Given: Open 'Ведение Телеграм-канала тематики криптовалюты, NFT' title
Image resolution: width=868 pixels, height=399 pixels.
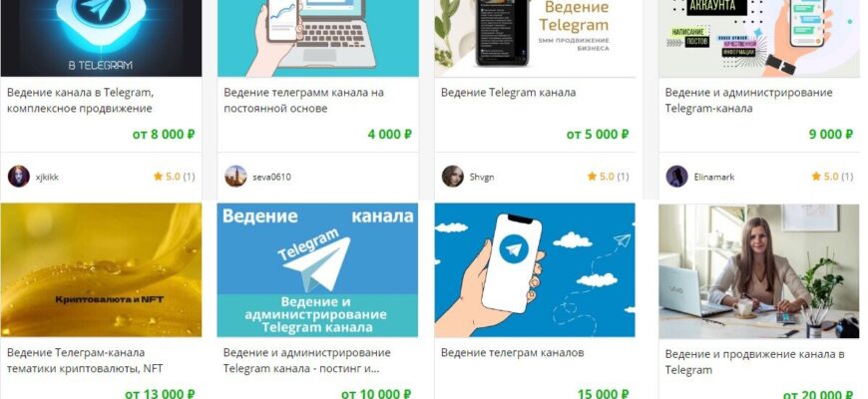Looking at the screenshot, I should tap(85, 360).
